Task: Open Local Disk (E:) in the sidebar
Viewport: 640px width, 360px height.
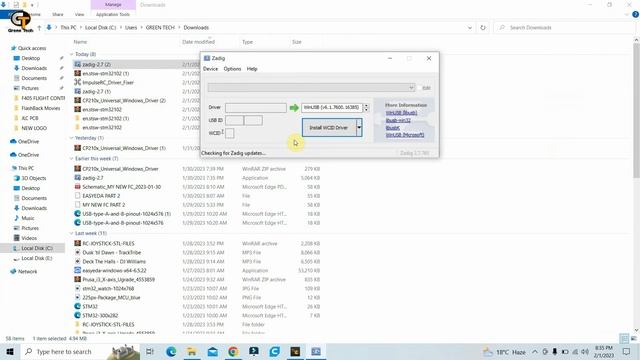Action: [36, 258]
